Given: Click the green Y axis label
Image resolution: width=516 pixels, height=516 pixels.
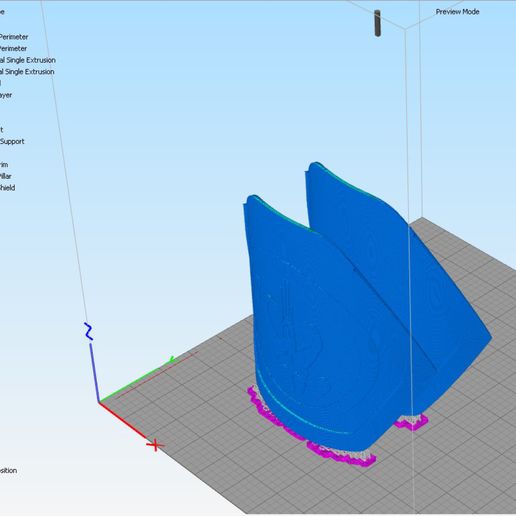Looking at the screenshot, I should click(x=172, y=359).
